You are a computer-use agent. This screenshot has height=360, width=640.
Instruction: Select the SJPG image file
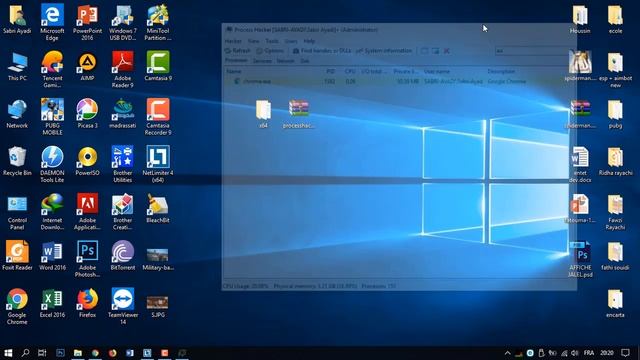point(158,307)
